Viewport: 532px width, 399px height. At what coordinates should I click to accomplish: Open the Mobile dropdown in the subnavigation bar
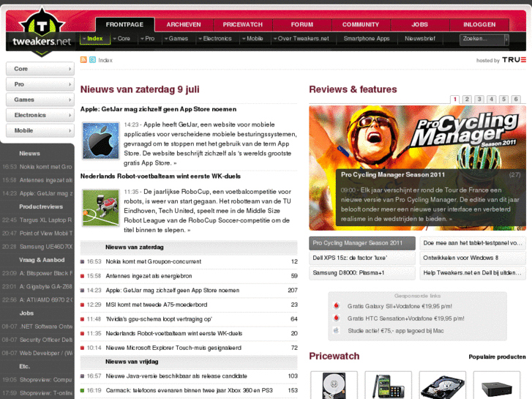click(252, 38)
